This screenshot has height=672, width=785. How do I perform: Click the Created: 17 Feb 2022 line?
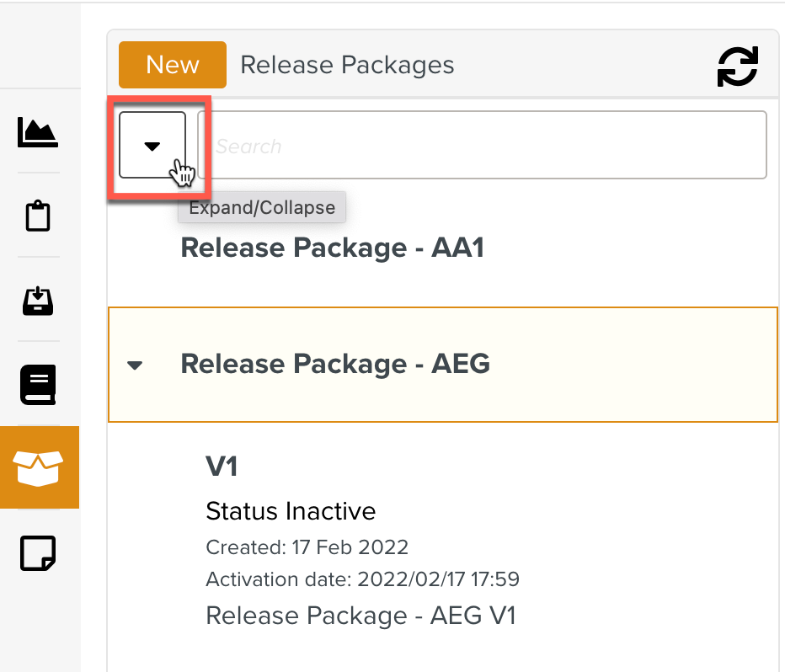307,547
